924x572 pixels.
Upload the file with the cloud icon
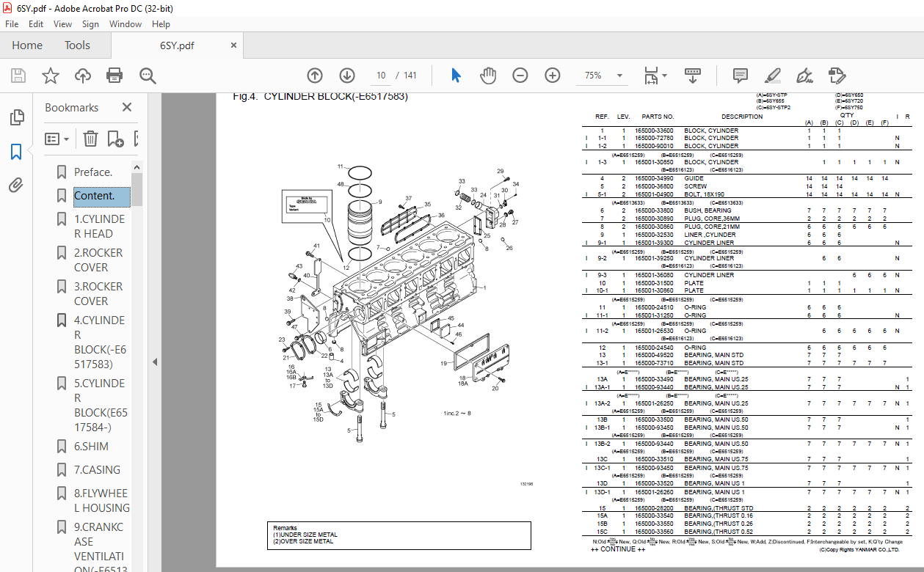(x=82, y=76)
